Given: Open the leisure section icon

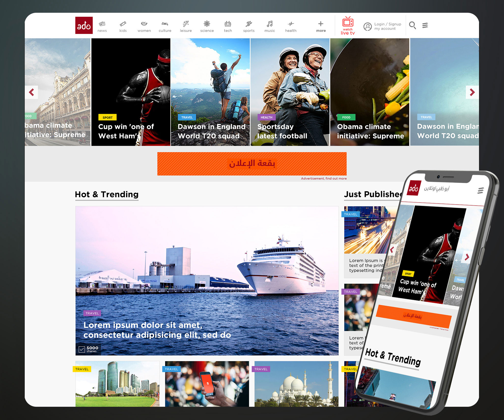Looking at the screenshot, I should pos(186,24).
